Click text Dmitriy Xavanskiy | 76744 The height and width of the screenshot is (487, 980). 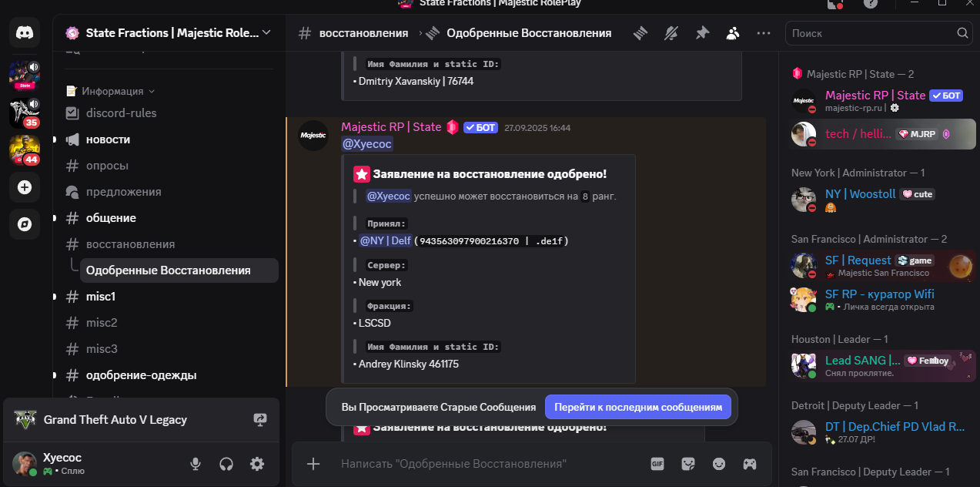(416, 80)
